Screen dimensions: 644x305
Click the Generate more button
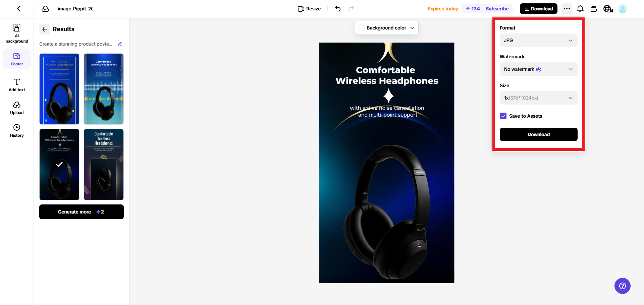(x=82, y=212)
